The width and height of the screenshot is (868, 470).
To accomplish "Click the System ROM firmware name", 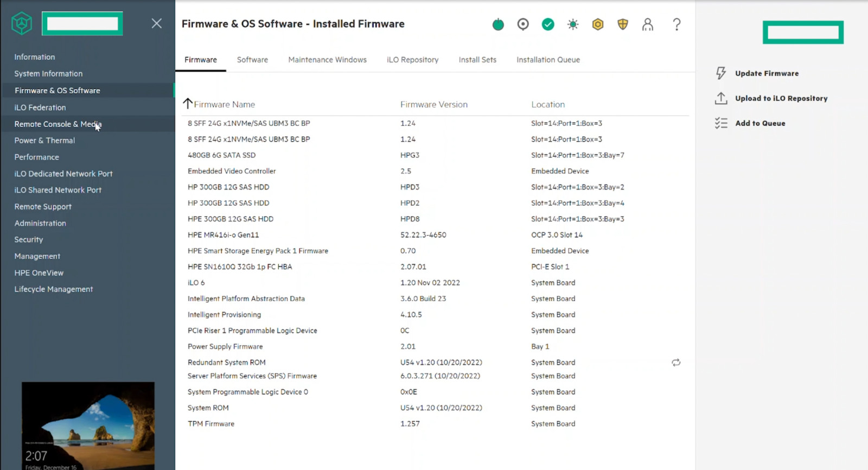I will tap(208, 408).
